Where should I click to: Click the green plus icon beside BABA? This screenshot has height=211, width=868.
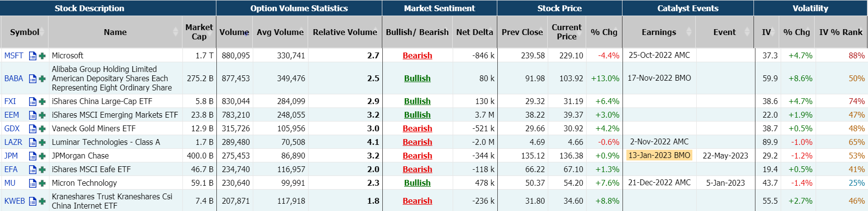(x=42, y=79)
